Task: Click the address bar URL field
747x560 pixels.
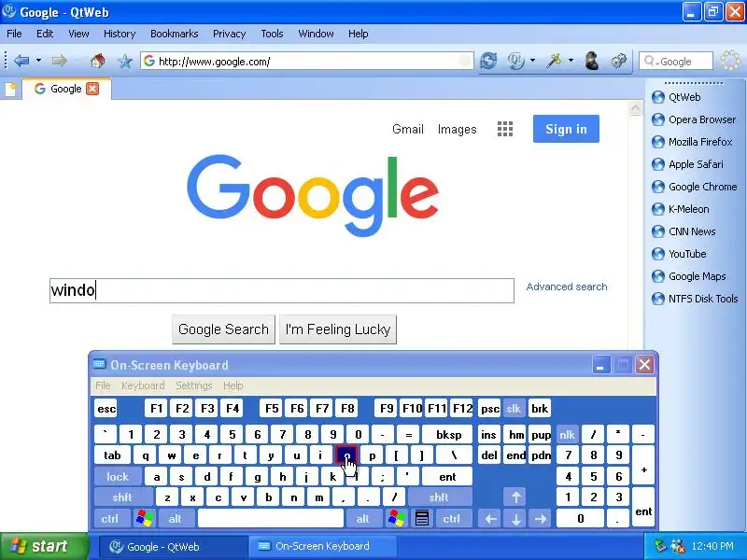Action: (307, 62)
